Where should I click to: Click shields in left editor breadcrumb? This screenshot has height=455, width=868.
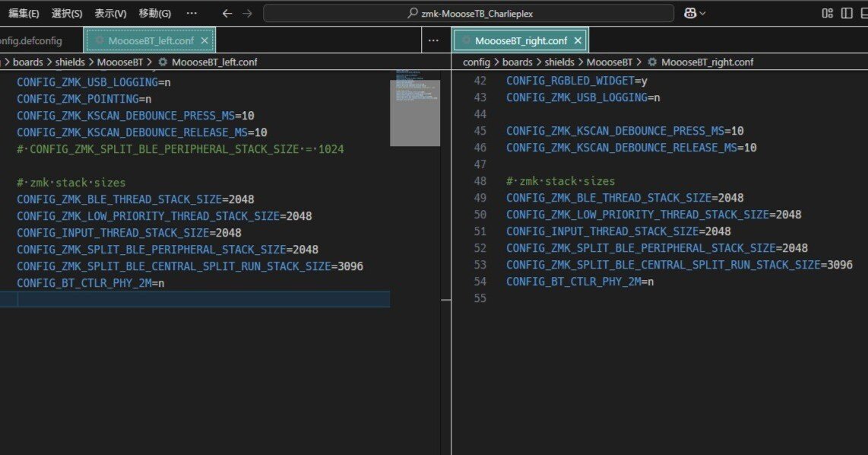(70, 62)
